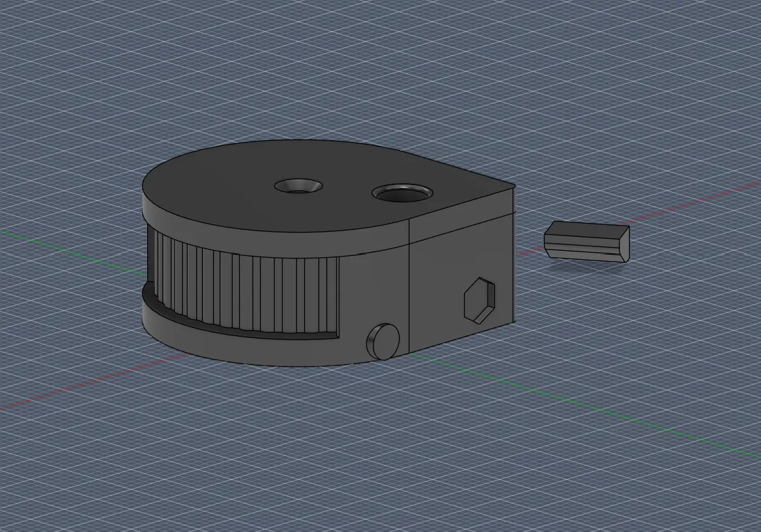Screen dimensions: 761x532
Task: Pick the larger round hole on top
Action: point(402,193)
